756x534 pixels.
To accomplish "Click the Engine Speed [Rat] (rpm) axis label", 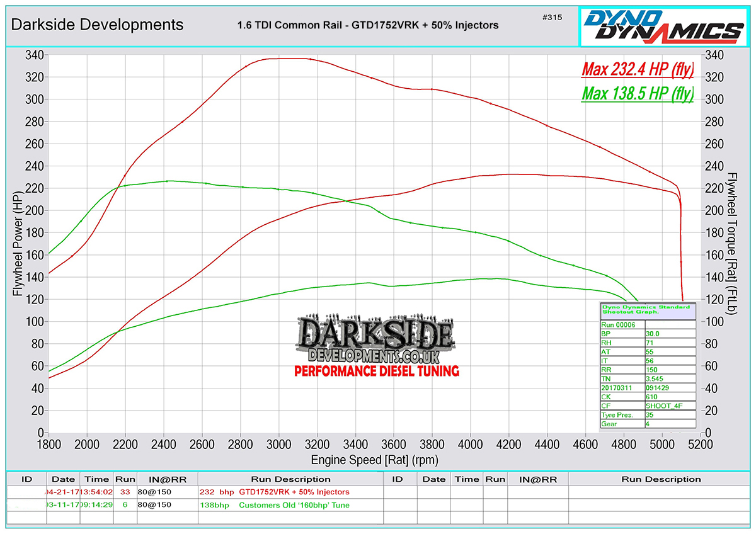I will pos(374,460).
